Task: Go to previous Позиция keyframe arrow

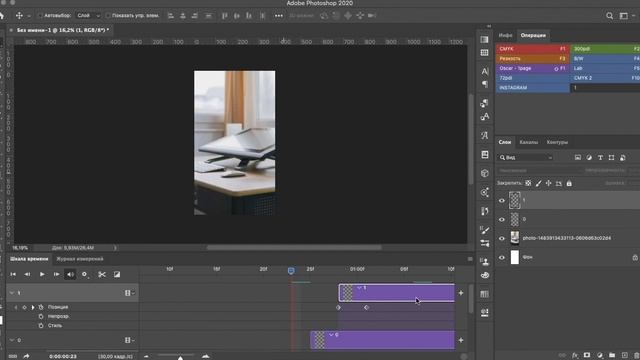Action: coord(16,307)
